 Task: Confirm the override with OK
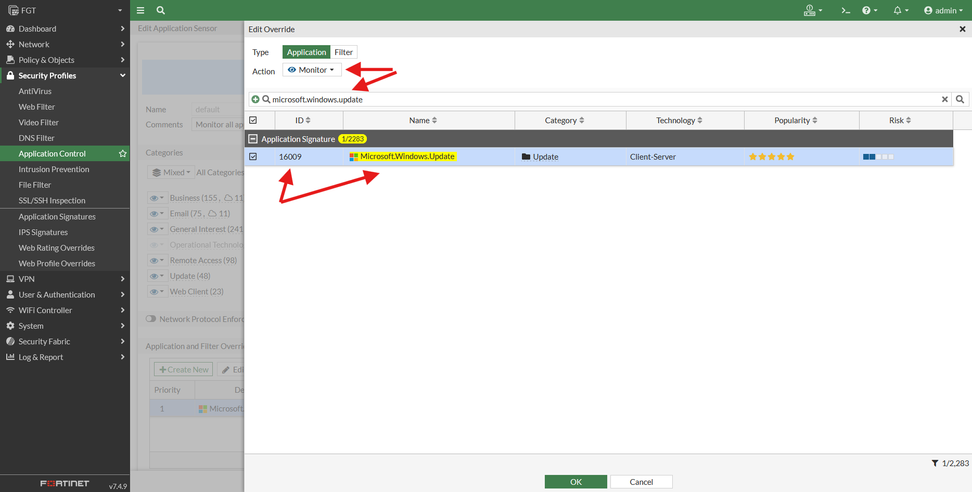pyautogui.click(x=576, y=481)
